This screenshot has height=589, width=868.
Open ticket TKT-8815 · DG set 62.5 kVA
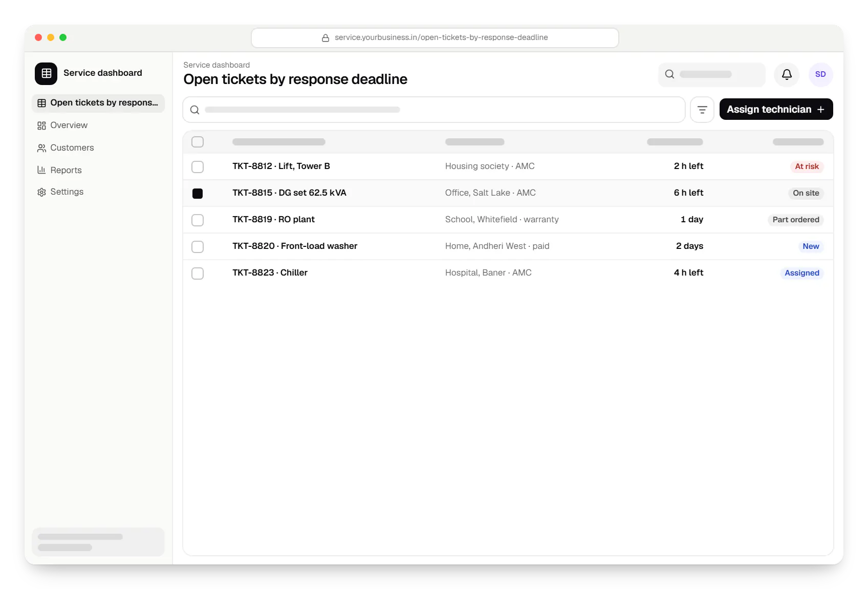click(x=289, y=193)
